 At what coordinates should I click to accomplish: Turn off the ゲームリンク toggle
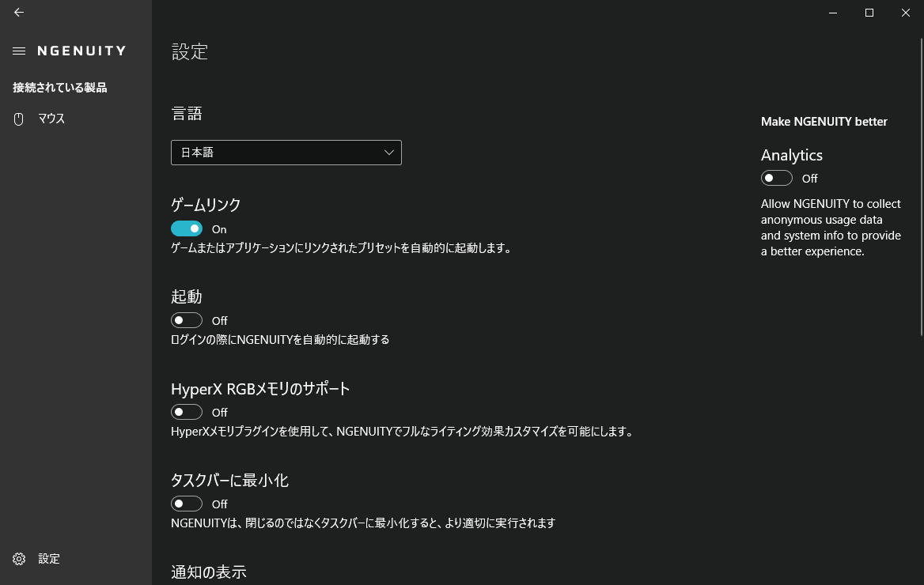(187, 228)
